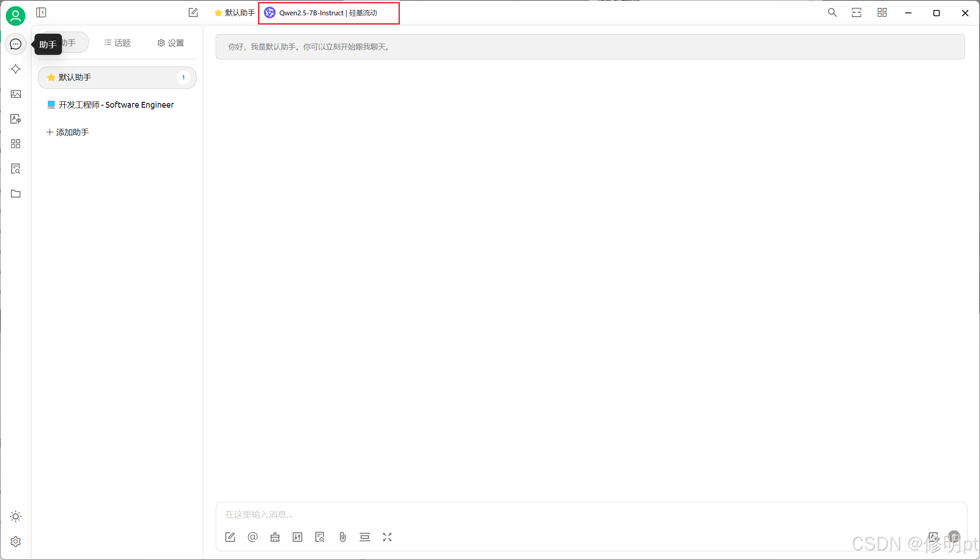This screenshot has width=980, height=560.
Task: Click the @ mention model icon
Action: click(253, 537)
